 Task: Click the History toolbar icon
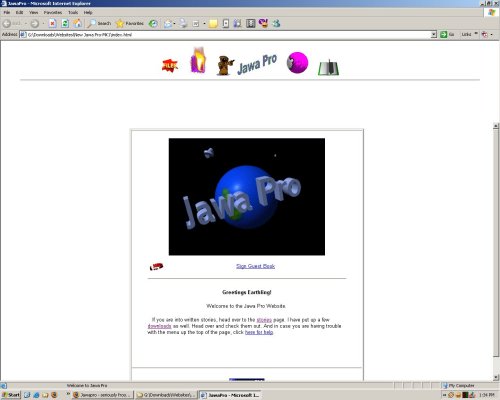pyautogui.click(x=153, y=23)
